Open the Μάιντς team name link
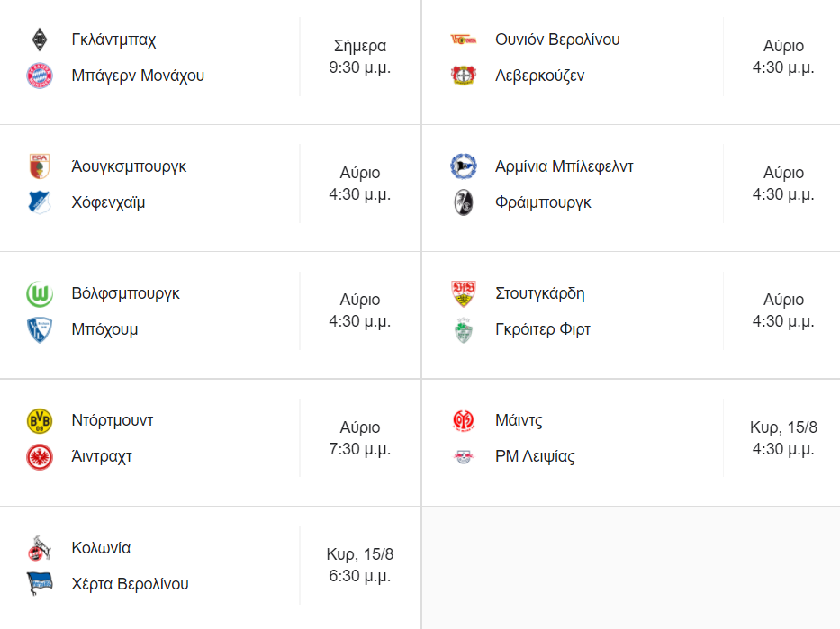 (x=519, y=420)
